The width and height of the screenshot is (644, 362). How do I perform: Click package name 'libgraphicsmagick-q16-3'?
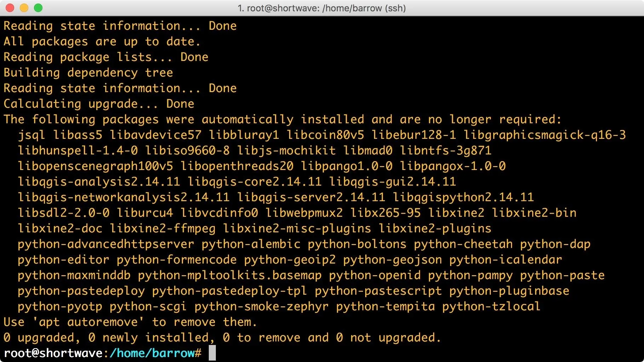[545, 135]
